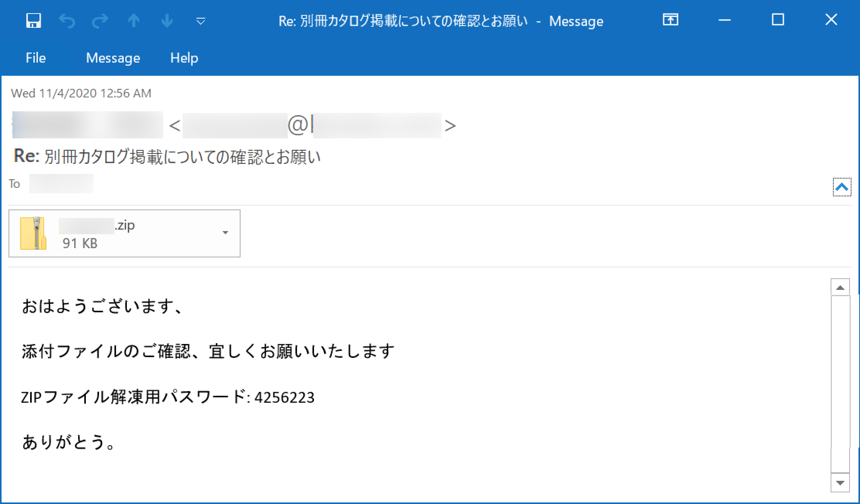Click the Redo arrow icon
The width and height of the screenshot is (860, 504).
tap(100, 20)
